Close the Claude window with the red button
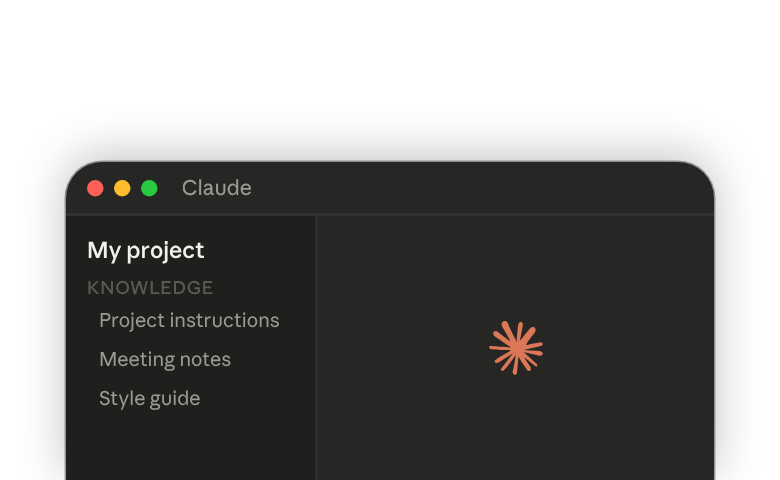This screenshot has height=480, width=780. point(95,189)
